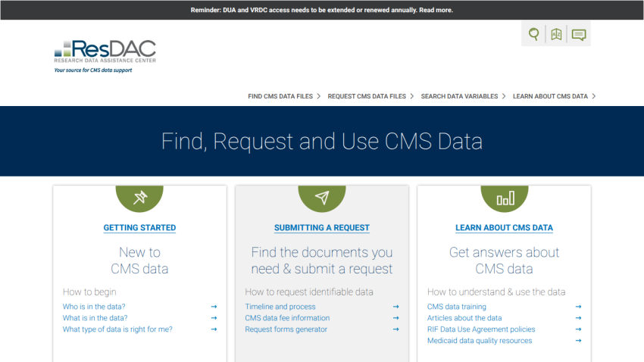Click the Learn About CMS Data bar chart icon
644x362 pixels.
click(x=505, y=198)
